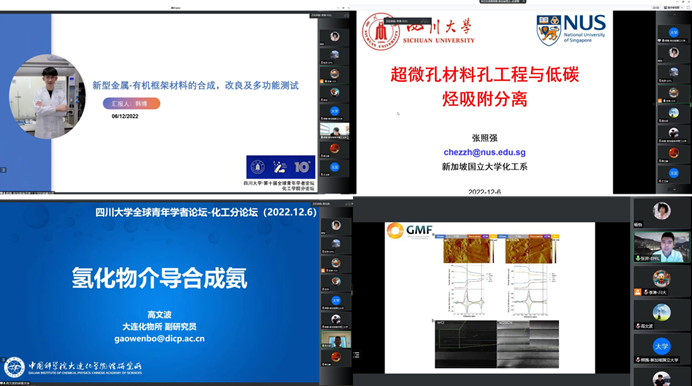Click the NUS lion crest logo
This screenshot has width=692, height=386.
(x=549, y=30)
